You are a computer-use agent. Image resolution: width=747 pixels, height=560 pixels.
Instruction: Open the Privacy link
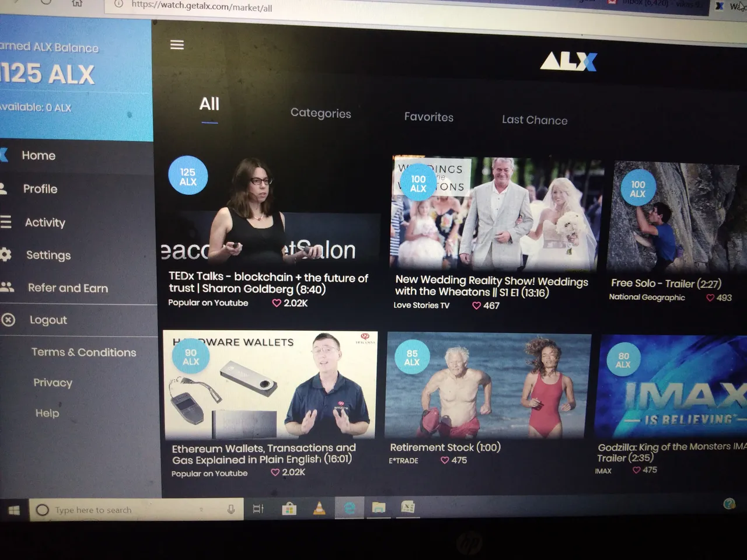coord(53,383)
